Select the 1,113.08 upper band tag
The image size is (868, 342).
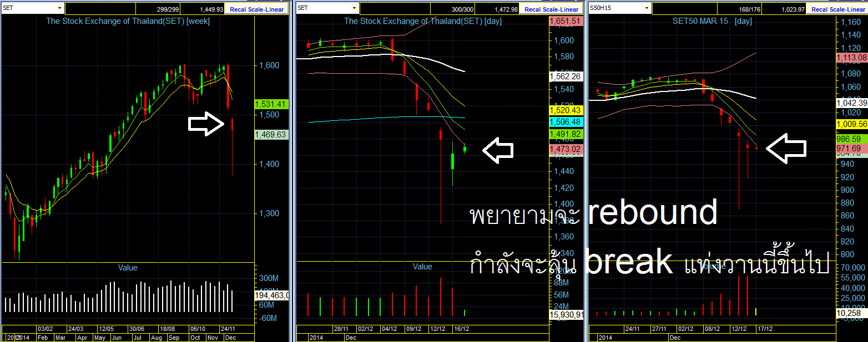(x=851, y=58)
